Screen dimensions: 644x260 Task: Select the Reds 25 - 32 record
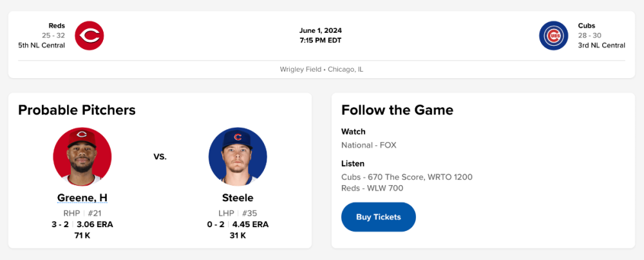(x=53, y=35)
